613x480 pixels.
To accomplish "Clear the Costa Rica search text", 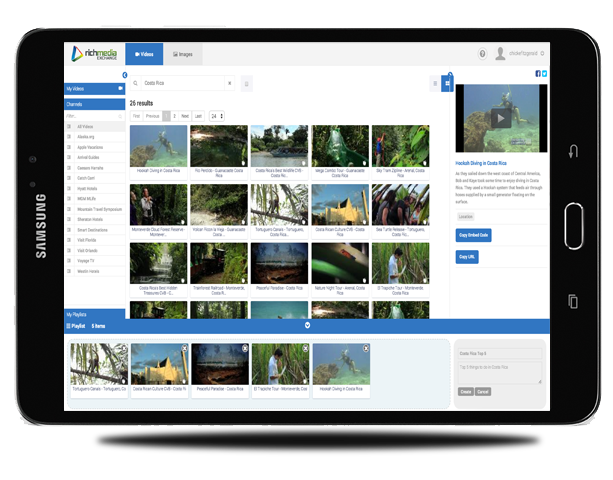I will coord(229,83).
